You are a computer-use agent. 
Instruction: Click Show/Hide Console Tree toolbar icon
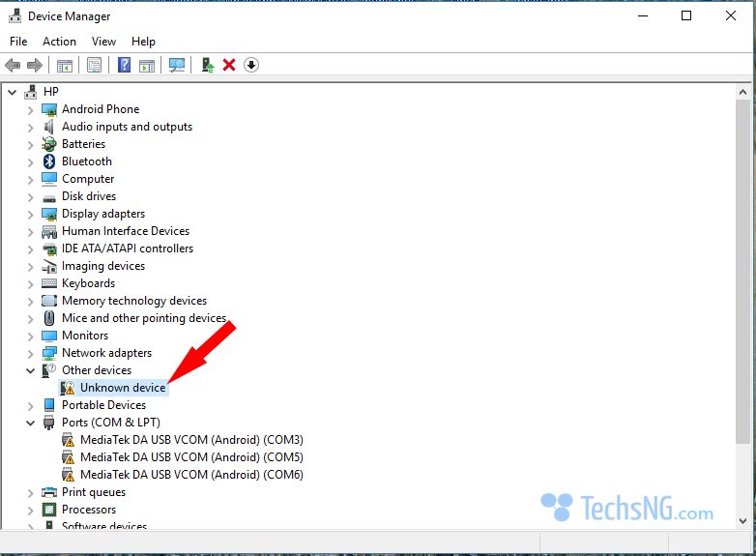coord(65,65)
